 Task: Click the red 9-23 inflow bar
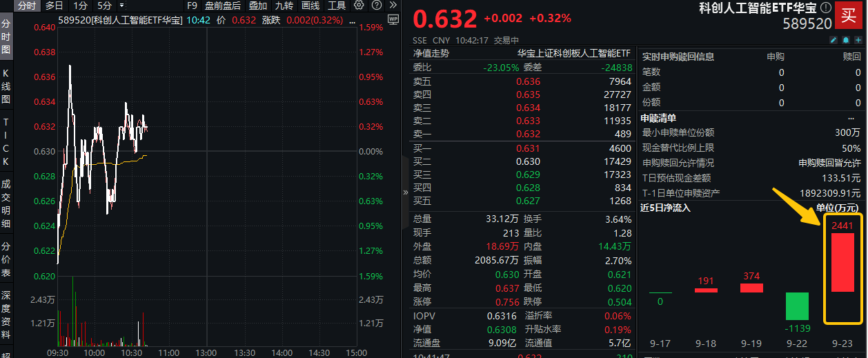coord(842,262)
